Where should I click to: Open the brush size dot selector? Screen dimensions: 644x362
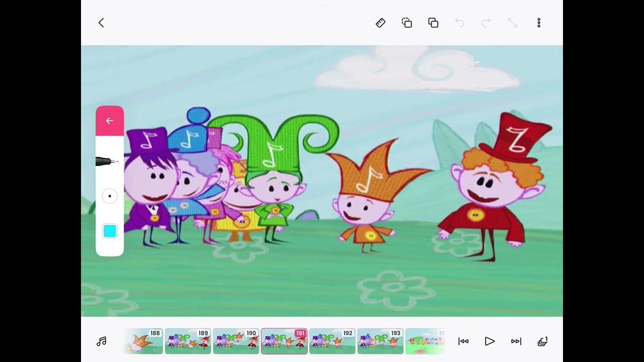[110, 196]
